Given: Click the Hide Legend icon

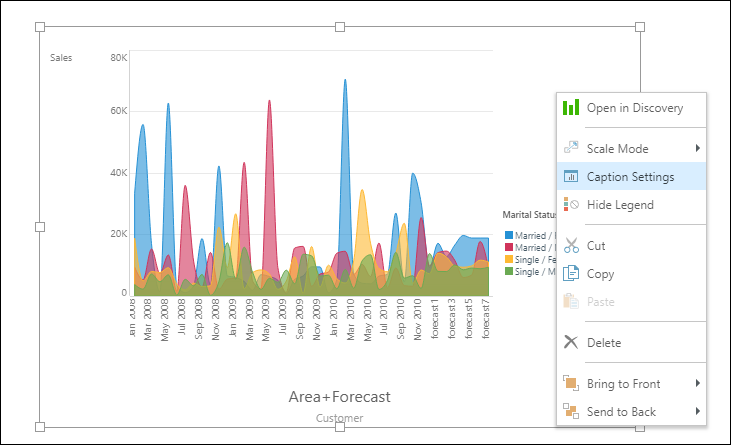Looking at the screenshot, I should (571, 205).
